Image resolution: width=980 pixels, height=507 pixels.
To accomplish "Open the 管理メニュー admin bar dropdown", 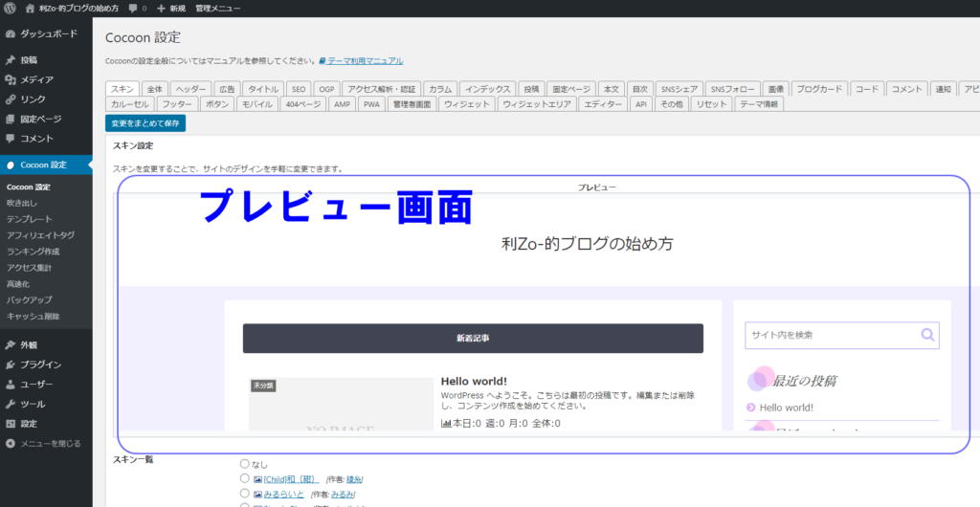I will click(x=218, y=8).
